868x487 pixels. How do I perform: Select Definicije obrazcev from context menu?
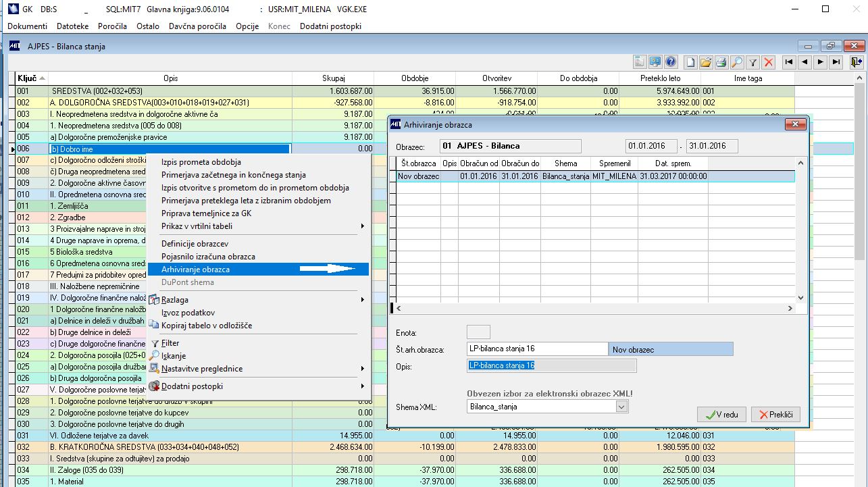pyautogui.click(x=195, y=243)
